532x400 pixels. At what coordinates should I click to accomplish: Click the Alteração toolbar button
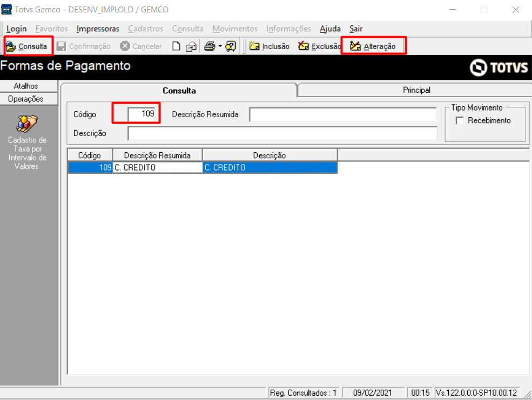(373, 46)
